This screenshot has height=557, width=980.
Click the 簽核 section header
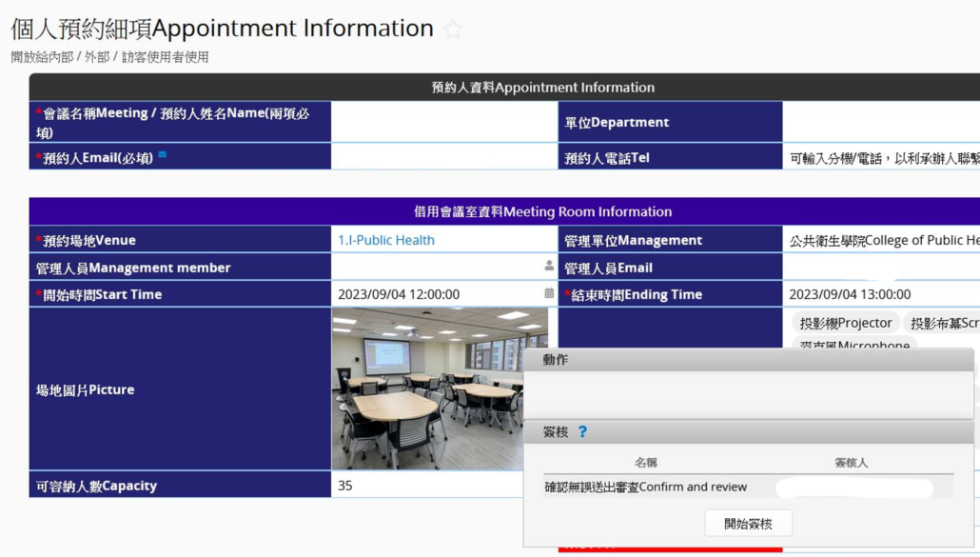pyautogui.click(x=748, y=431)
